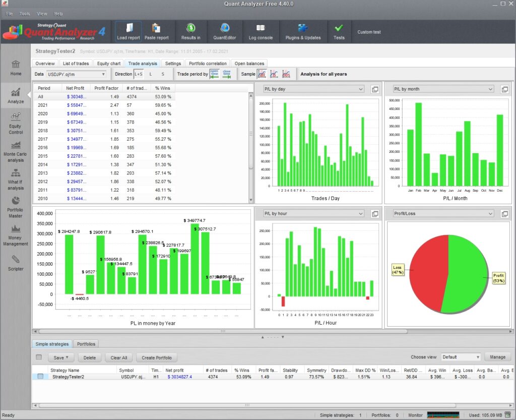
Task: Open the Save dropdown button
Action: click(61, 357)
